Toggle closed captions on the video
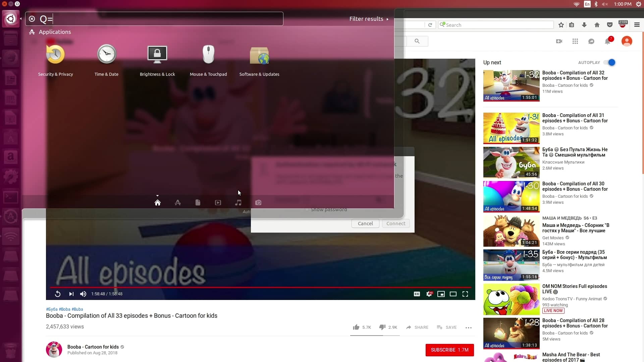This screenshot has width=644, height=362. (417, 294)
